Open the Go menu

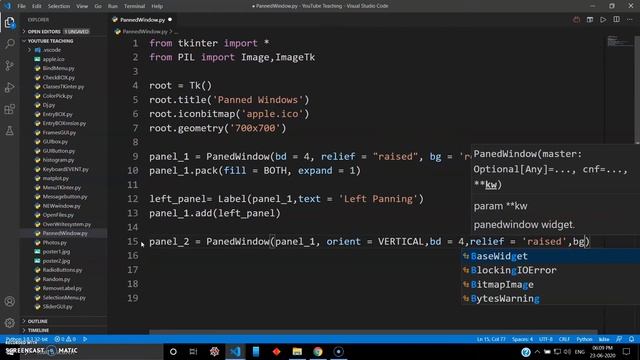98,6
